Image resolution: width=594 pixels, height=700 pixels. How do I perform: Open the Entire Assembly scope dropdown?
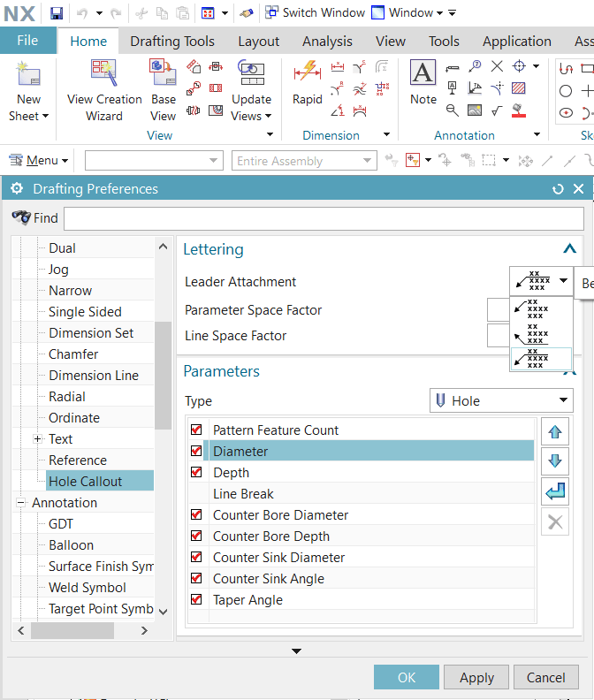coord(304,160)
